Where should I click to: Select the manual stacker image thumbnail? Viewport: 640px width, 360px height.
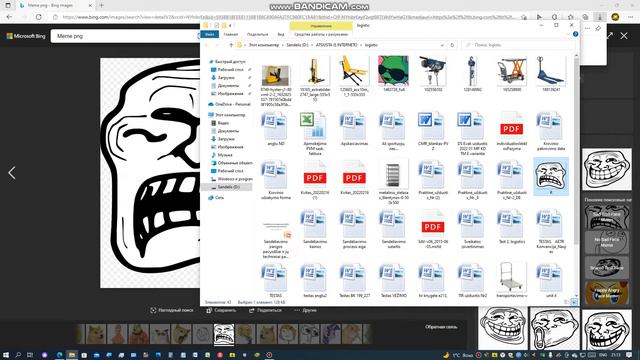click(315, 71)
